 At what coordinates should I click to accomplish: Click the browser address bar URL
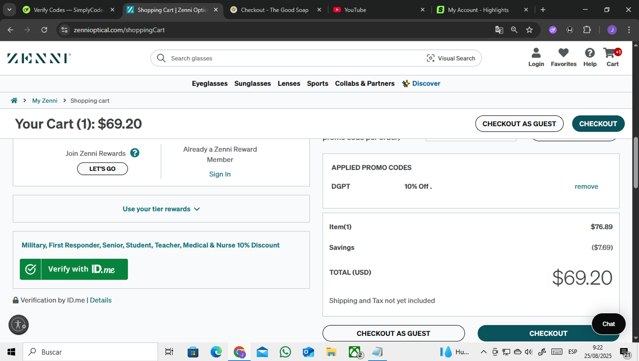point(119,30)
